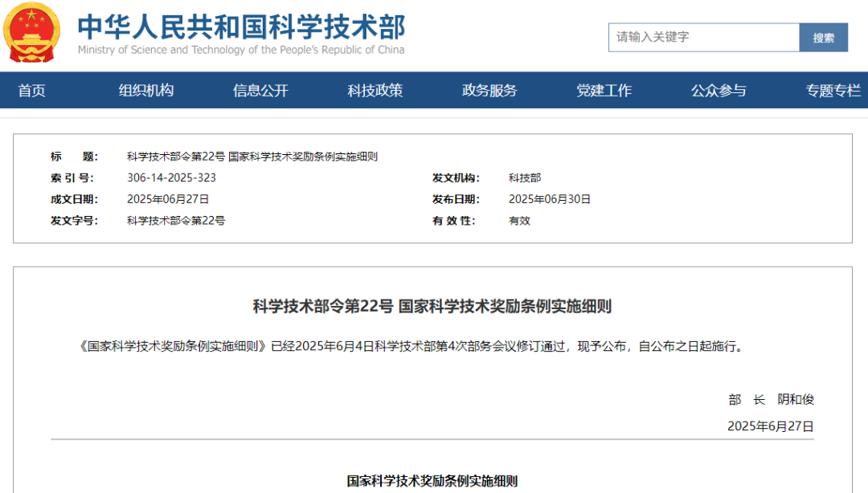The width and height of the screenshot is (868, 493).
Task: Go to 首页 in the navigation bar
Action: click(32, 91)
